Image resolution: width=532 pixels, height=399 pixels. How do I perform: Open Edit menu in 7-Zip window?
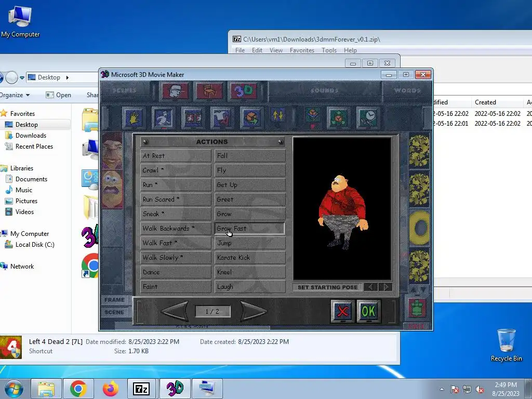[257, 50]
